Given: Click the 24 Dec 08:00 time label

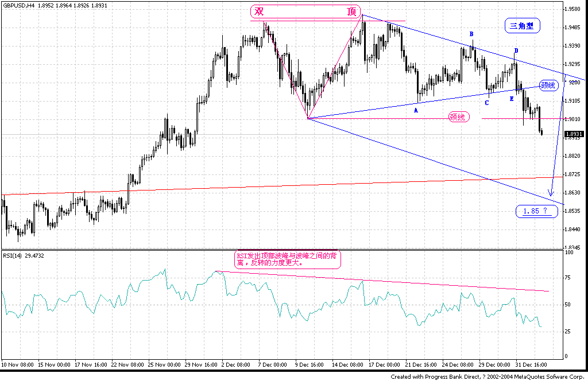Looking at the screenshot, I should tap(458, 364).
